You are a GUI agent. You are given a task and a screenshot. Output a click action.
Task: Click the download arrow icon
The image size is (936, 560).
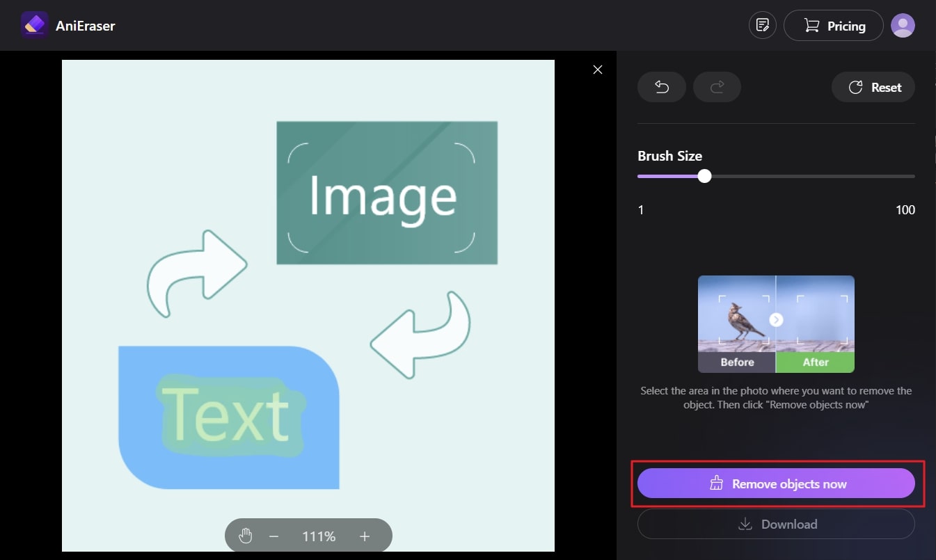tap(745, 524)
